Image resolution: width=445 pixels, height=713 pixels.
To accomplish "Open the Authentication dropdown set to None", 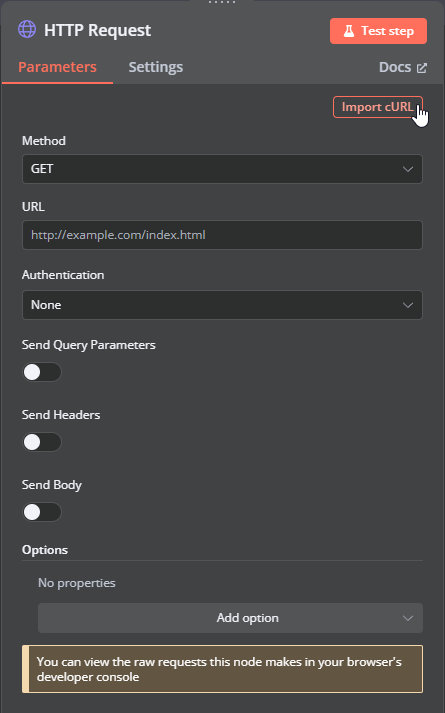I will (x=222, y=305).
